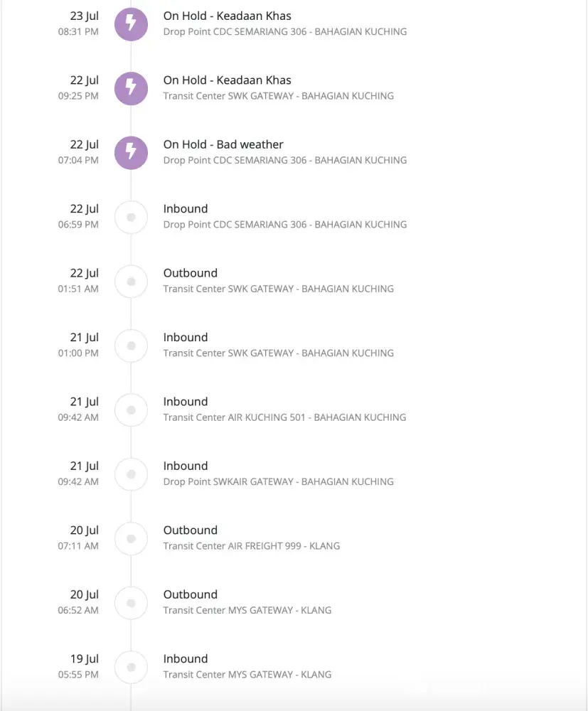Click the Outbound status at 22 Jul 01:51 AM
Screen dimensions: 588x711
point(190,273)
